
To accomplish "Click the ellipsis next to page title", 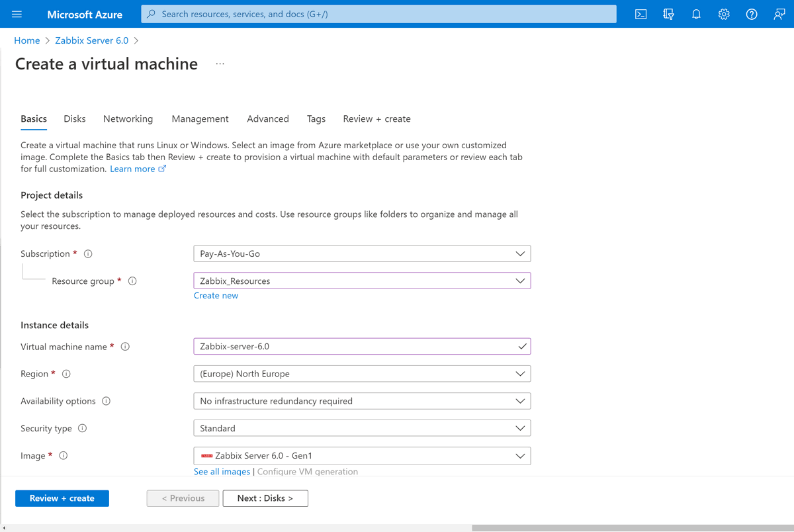I will 220,64.
